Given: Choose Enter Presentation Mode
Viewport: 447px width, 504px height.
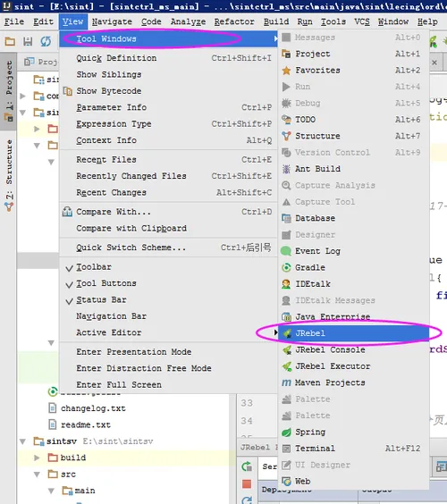Looking at the screenshot, I should (x=168, y=352).
